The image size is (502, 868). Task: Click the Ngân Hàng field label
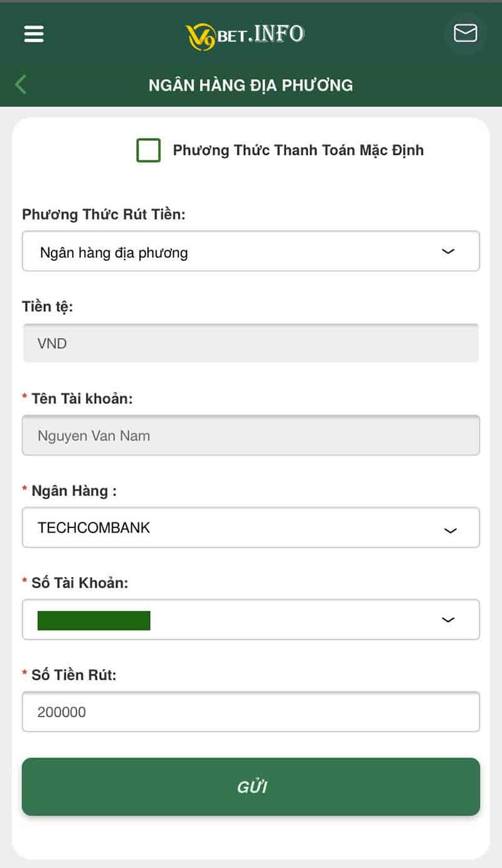coord(74,491)
